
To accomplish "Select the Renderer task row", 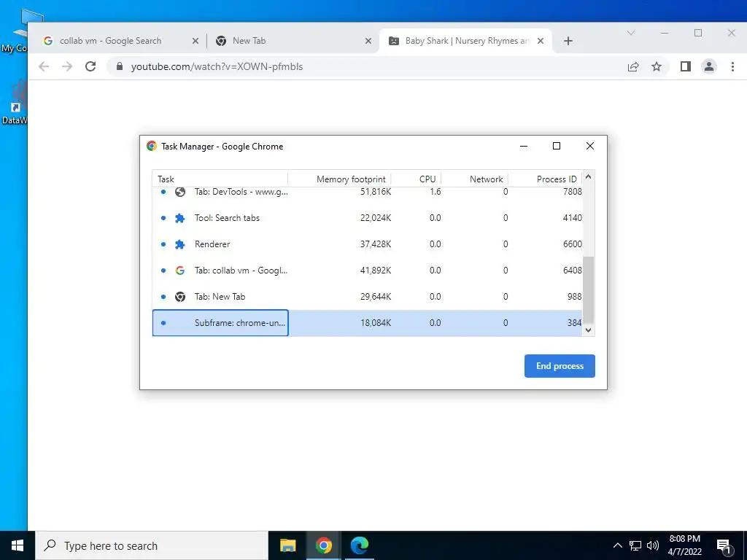I will pyautogui.click(x=367, y=244).
